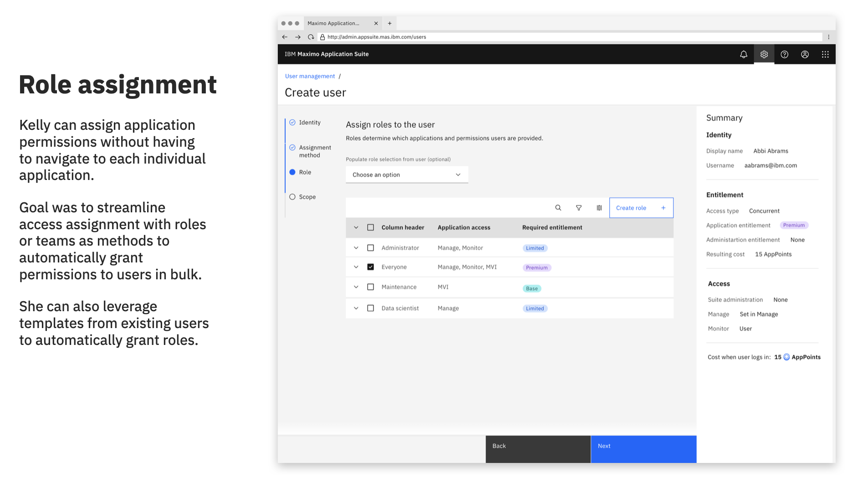Check the Maintenance role checkbox
This screenshot has width=868, height=483.
point(370,287)
